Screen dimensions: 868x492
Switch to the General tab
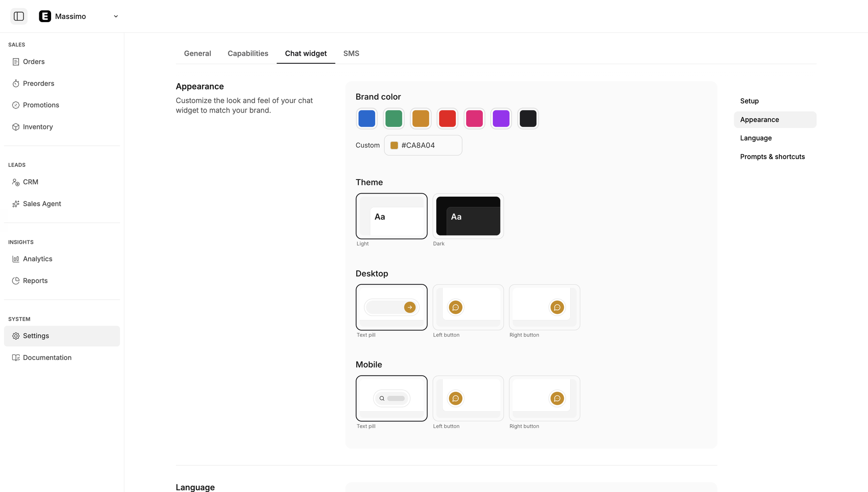(x=198, y=53)
